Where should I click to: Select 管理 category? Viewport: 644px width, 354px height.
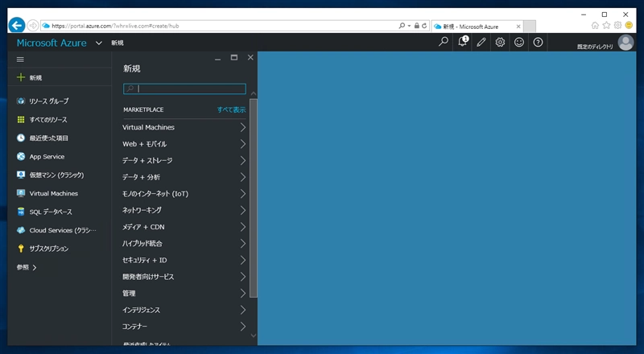tap(184, 293)
